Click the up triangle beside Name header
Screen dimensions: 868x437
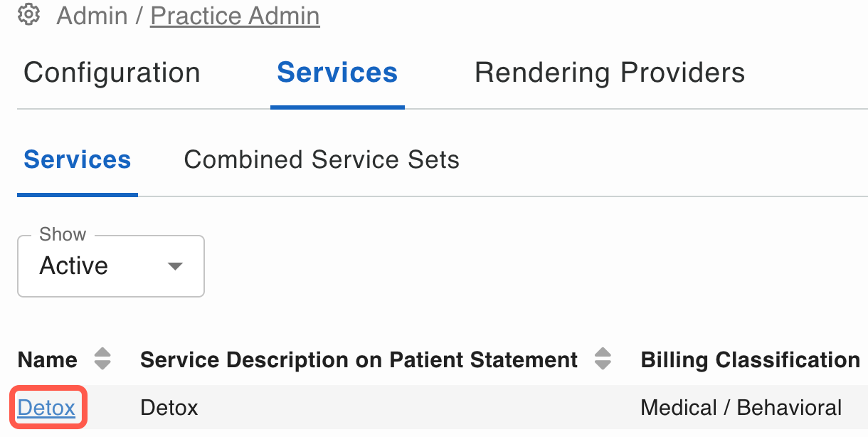(x=102, y=352)
